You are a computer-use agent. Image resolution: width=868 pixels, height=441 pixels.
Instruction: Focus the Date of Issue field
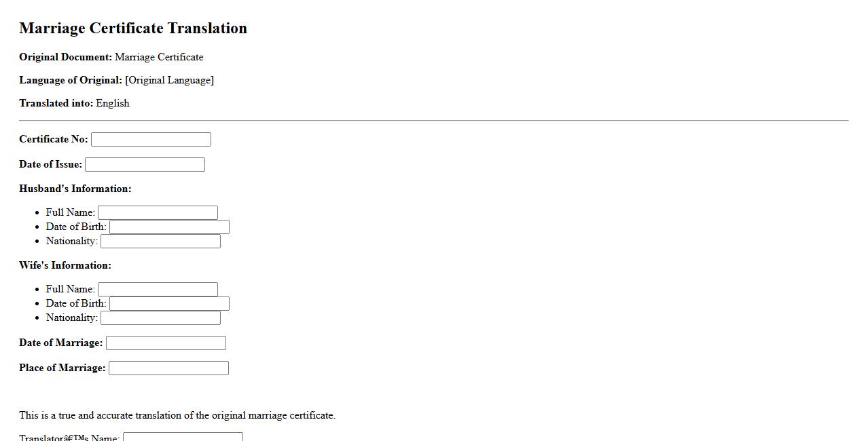click(145, 164)
